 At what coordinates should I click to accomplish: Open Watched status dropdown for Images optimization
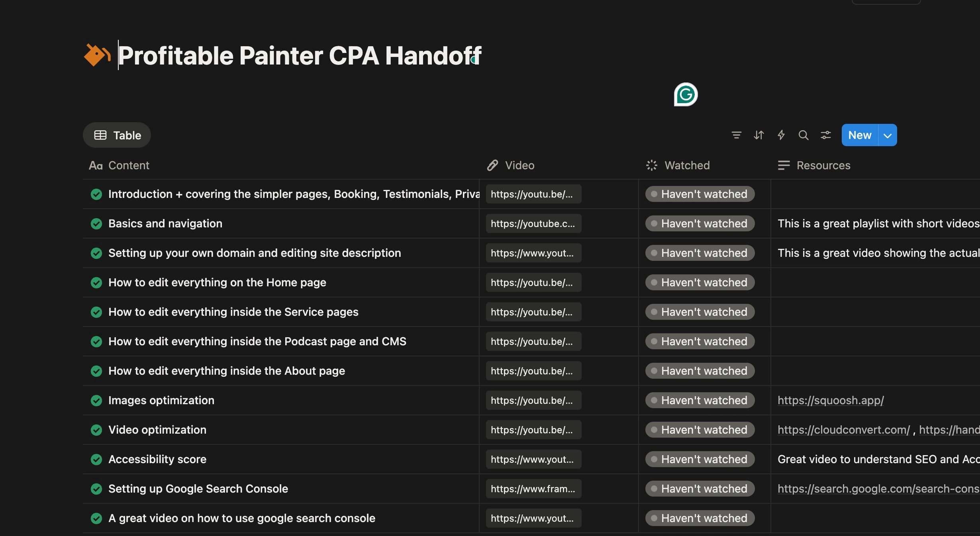coord(700,400)
